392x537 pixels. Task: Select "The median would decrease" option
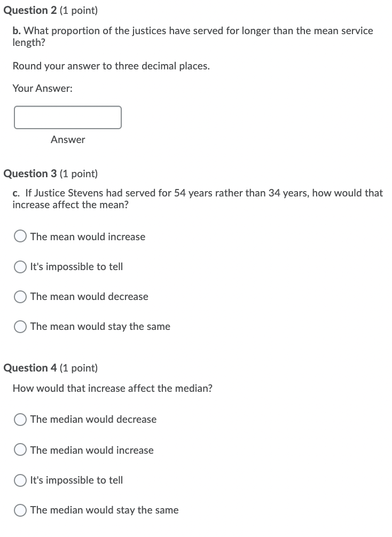20,420
